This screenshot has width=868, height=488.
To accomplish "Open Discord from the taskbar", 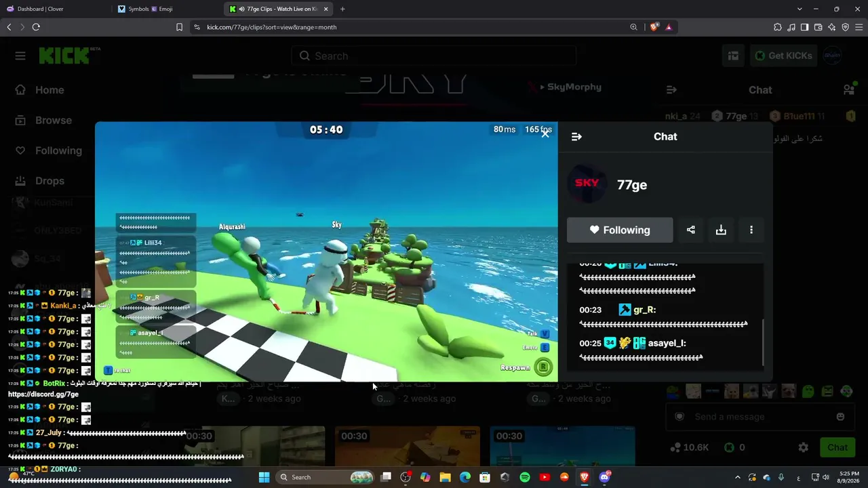I will [x=604, y=477].
